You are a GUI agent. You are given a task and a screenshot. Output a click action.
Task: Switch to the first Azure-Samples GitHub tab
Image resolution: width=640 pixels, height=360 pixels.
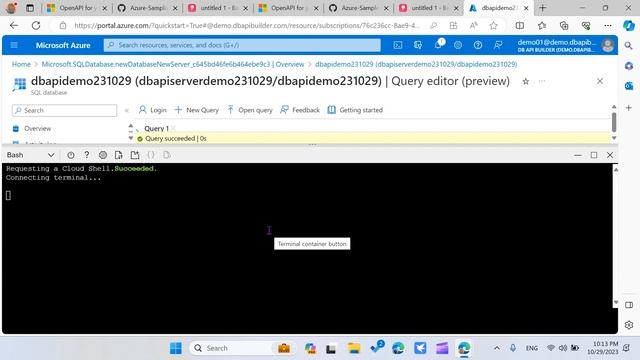coord(147,8)
